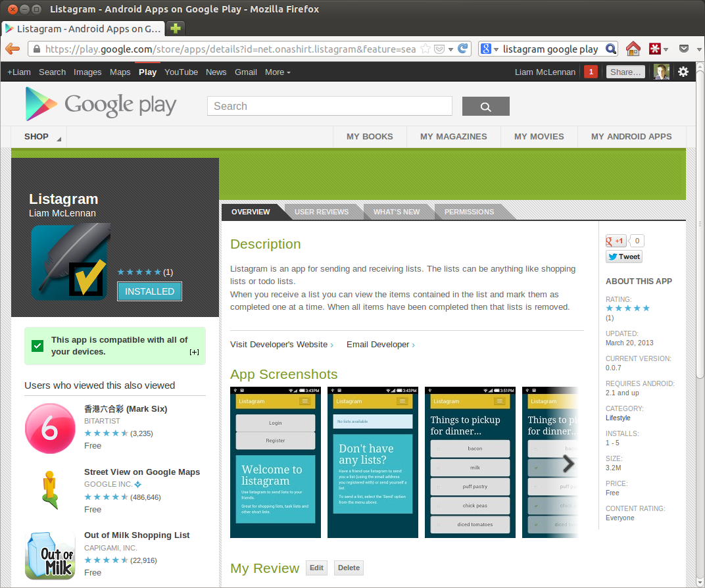The image size is (705, 588).
Task: Open the Google settings gear icon
Action: [x=683, y=72]
